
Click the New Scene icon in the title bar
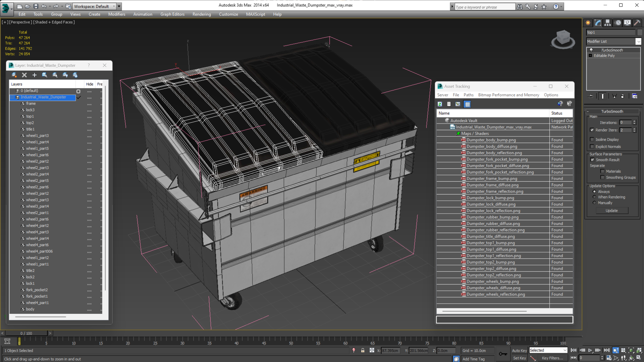coord(19,6)
